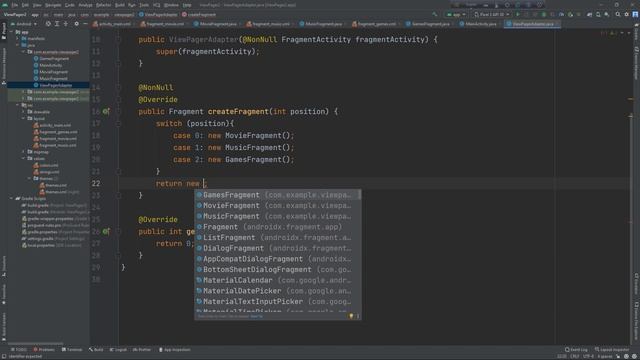Click Expand All icon in project panel
This screenshot has width=640, height=360.
tap(57, 24)
